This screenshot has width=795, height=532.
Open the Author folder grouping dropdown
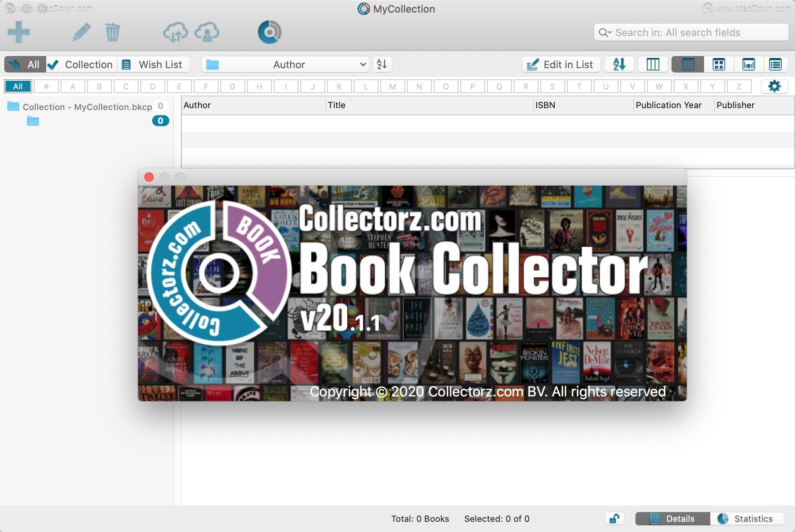point(285,64)
